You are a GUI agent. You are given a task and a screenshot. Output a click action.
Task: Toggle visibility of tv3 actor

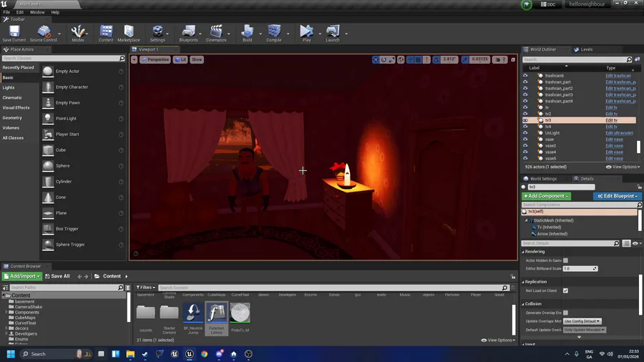525,120
